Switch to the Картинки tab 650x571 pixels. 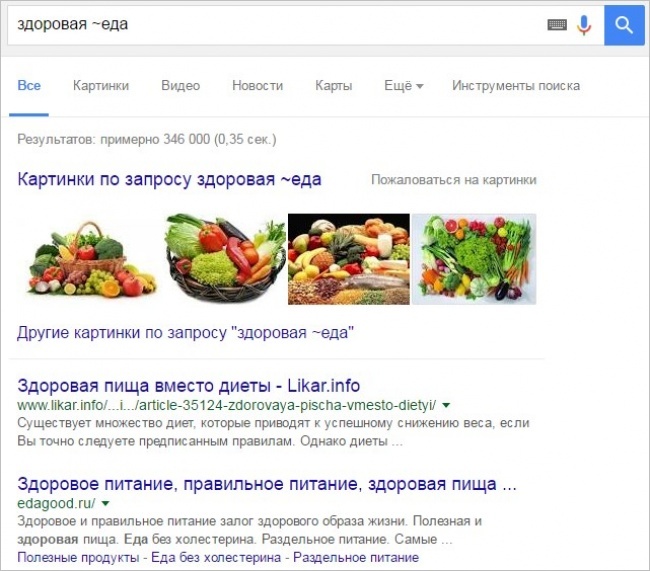coord(101,85)
